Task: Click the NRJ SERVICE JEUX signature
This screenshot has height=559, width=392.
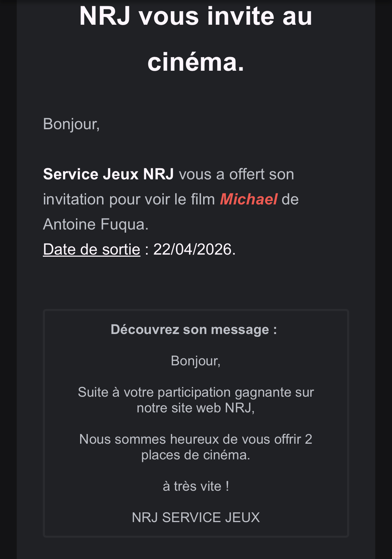Action: tap(196, 518)
